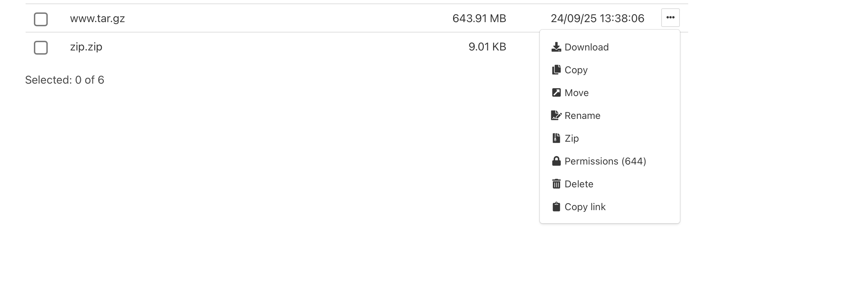Click the Delete trash can icon
This screenshot has height=291, width=868.
(556, 184)
